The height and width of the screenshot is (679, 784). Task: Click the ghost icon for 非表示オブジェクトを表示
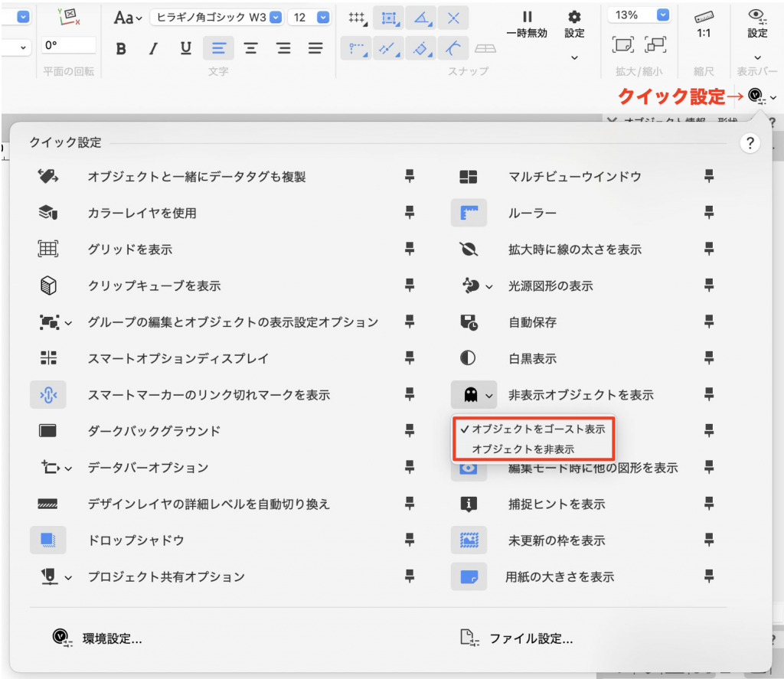tap(471, 395)
